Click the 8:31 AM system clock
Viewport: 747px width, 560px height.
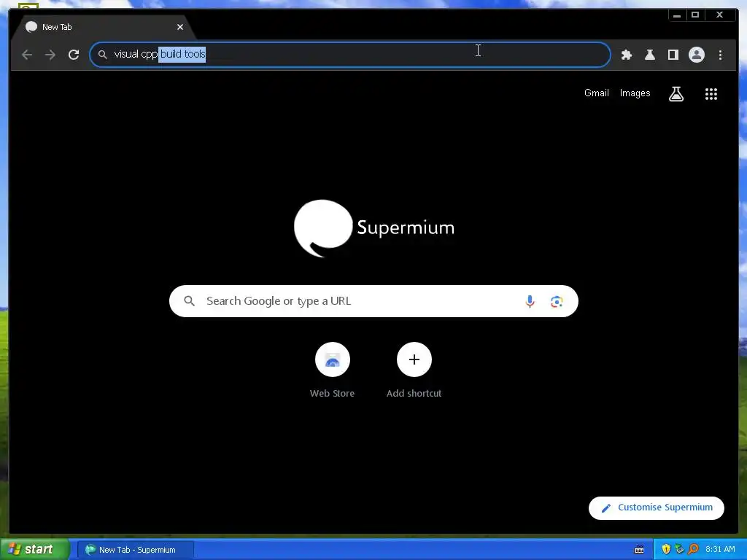coord(720,550)
